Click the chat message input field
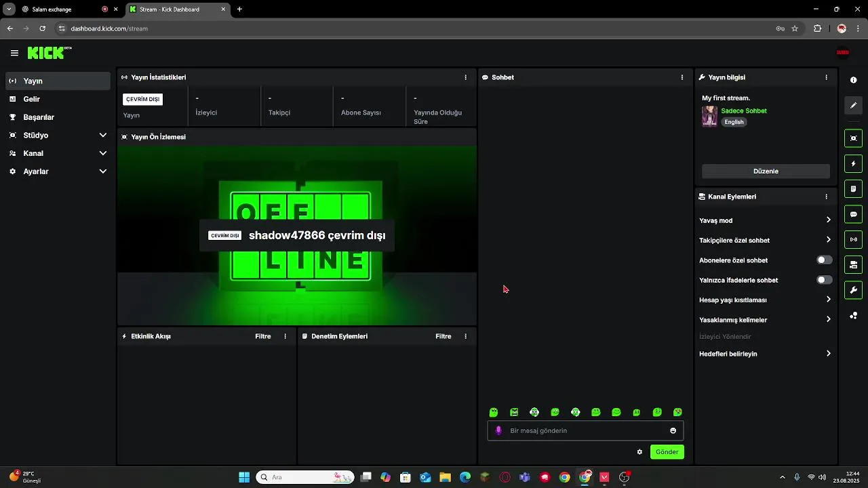 (585, 430)
